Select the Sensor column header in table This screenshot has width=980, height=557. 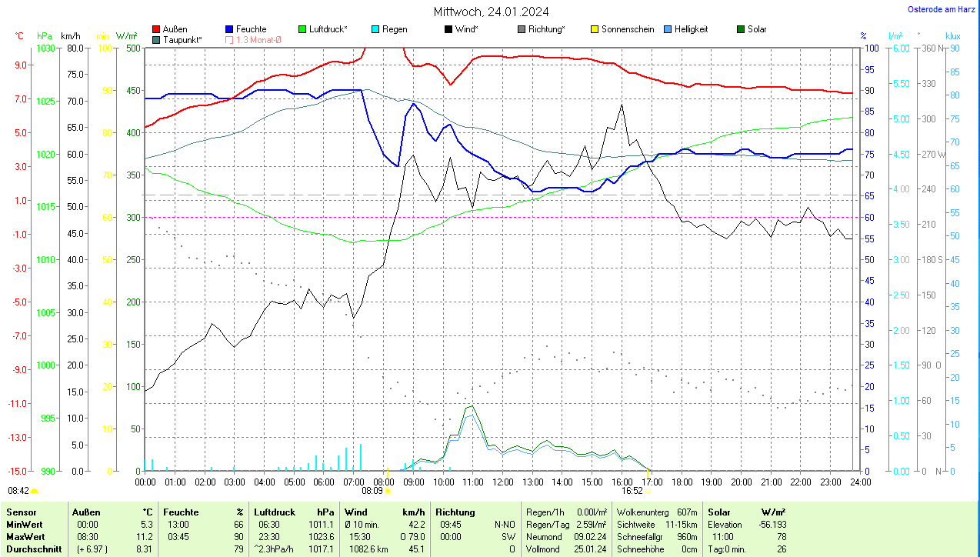[x=20, y=512]
